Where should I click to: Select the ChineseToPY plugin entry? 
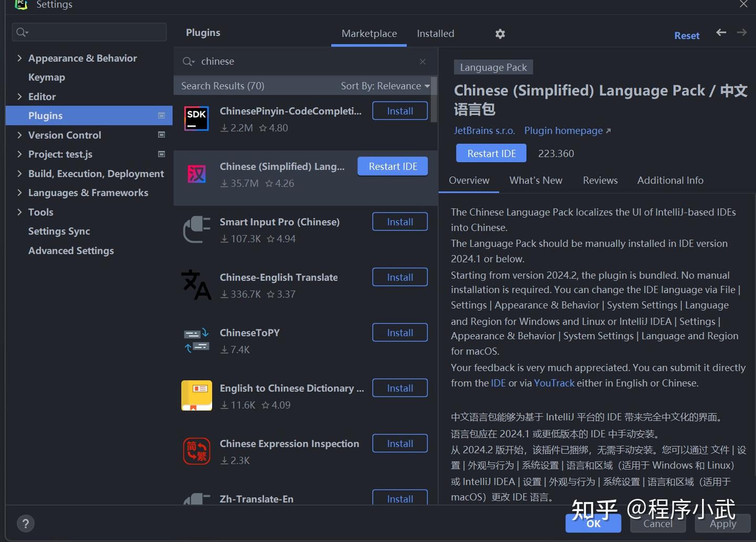click(x=306, y=341)
